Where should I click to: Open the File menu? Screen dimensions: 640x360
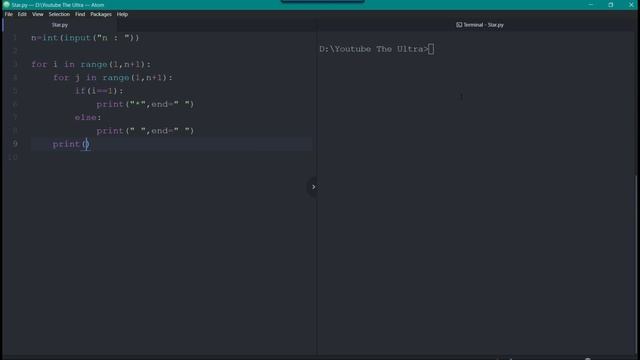[9, 14]
